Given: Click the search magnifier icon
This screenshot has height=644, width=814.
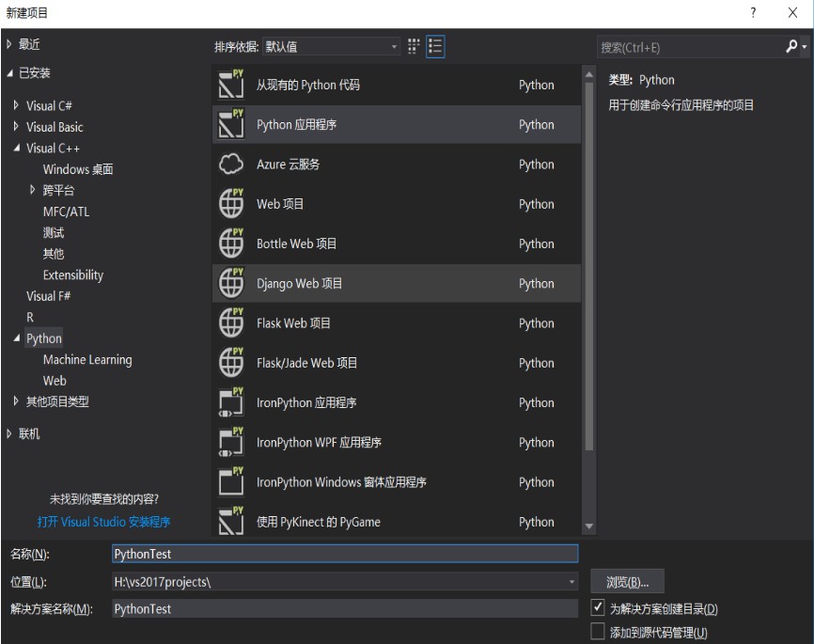Looking at the screenshot, I should point(791,46).
